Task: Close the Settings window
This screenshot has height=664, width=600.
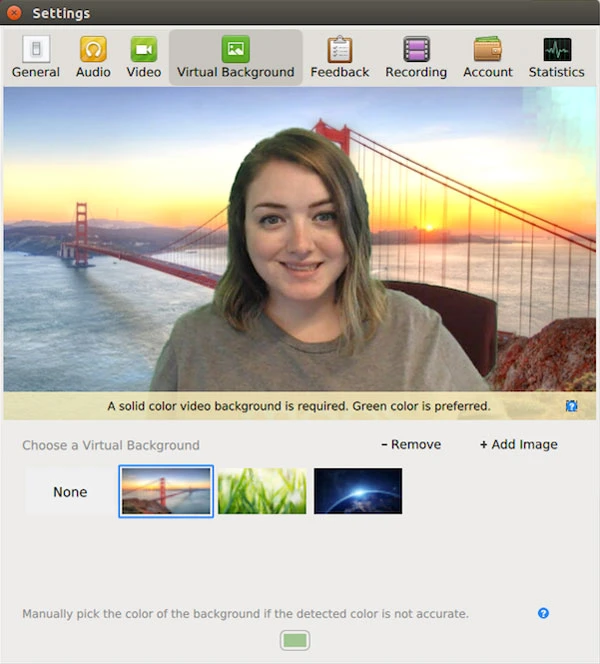Action: coord(14,13)
